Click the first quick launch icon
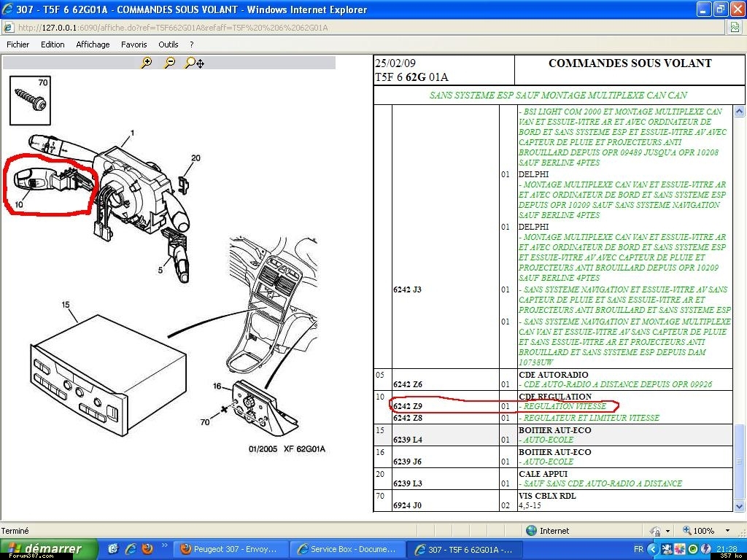The height and width of the screenshot is (560, 747). click(113, 549)
